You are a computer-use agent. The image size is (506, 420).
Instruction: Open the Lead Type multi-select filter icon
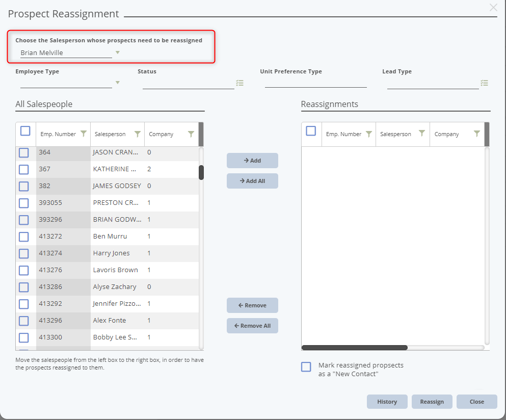(x=484, y=83)
